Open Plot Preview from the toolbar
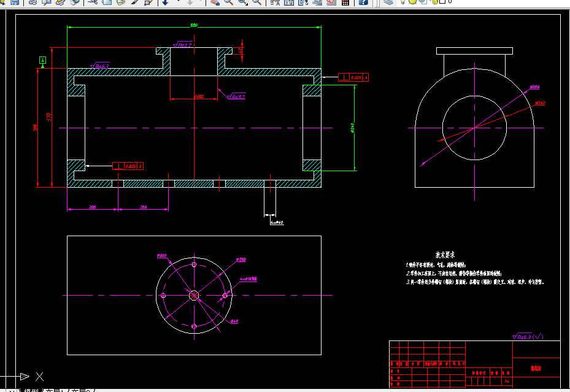 [x=47, y=2]
